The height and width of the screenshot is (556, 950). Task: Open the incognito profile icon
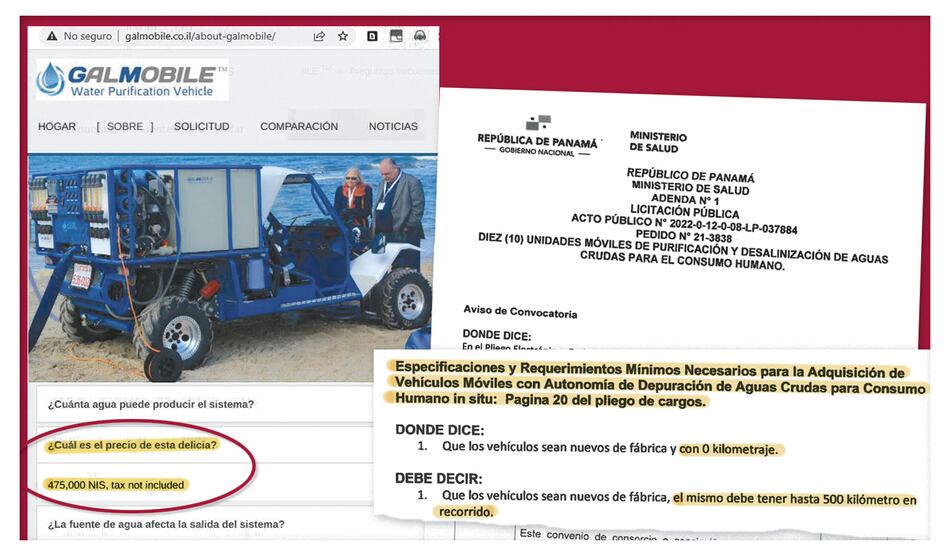(419, 36)
